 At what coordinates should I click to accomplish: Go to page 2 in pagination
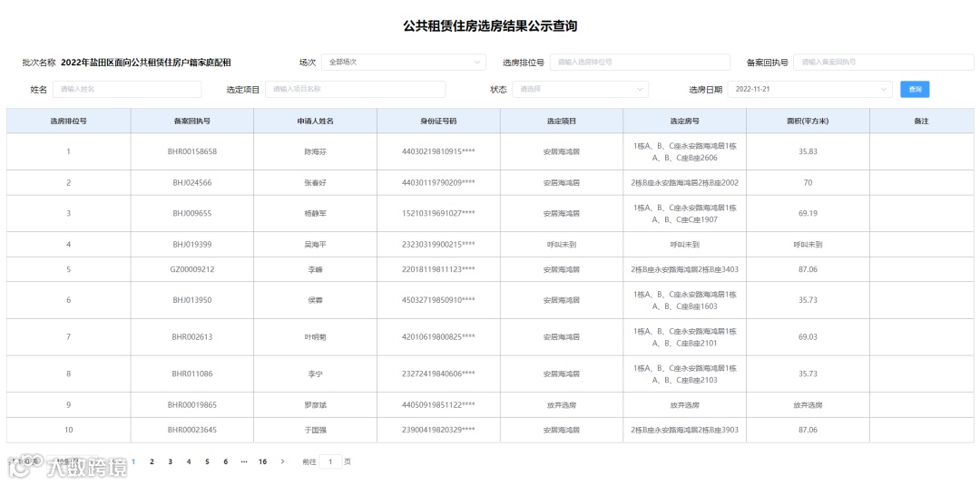[x=152, y=462]
